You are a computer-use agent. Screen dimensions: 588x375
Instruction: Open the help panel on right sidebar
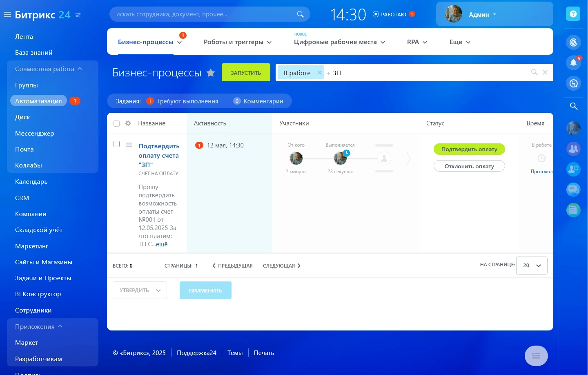tap(573, 13)
